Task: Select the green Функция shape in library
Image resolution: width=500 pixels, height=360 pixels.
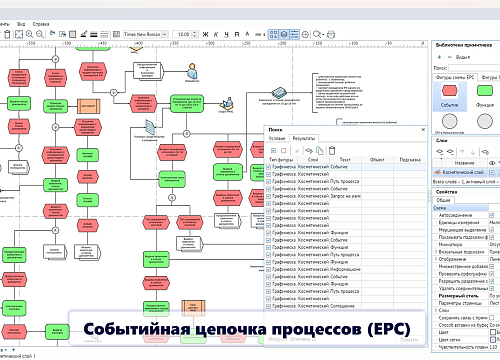Action: [x=485, y=91]
